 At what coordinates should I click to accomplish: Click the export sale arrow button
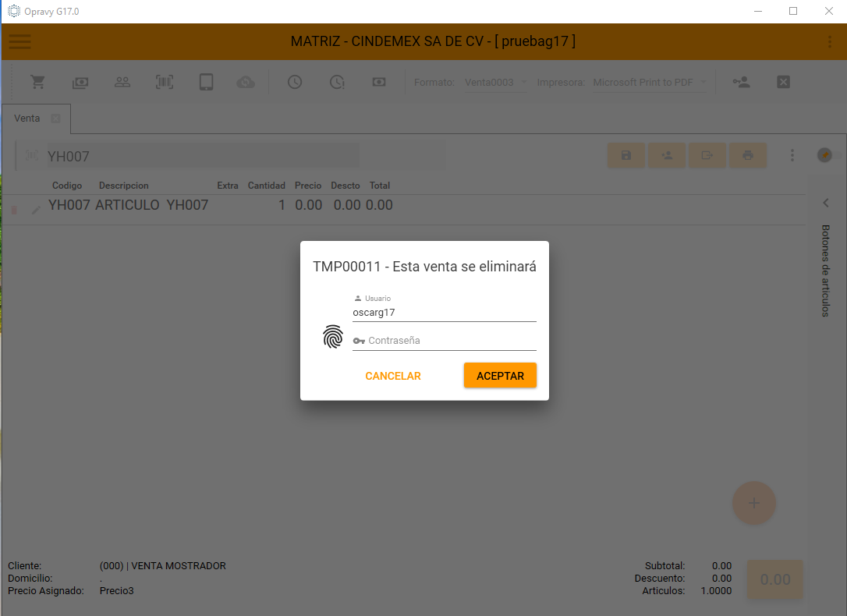(707, 155)
